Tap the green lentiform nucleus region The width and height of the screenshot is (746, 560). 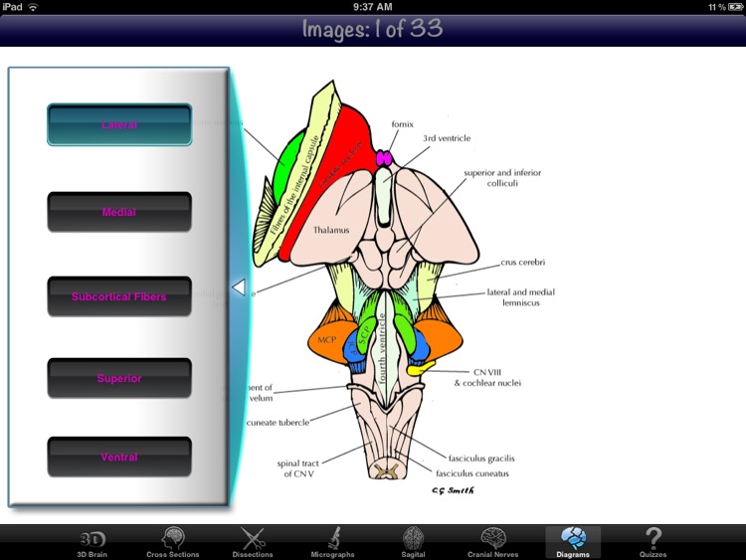pyautogui.click(x=285, y=166)
